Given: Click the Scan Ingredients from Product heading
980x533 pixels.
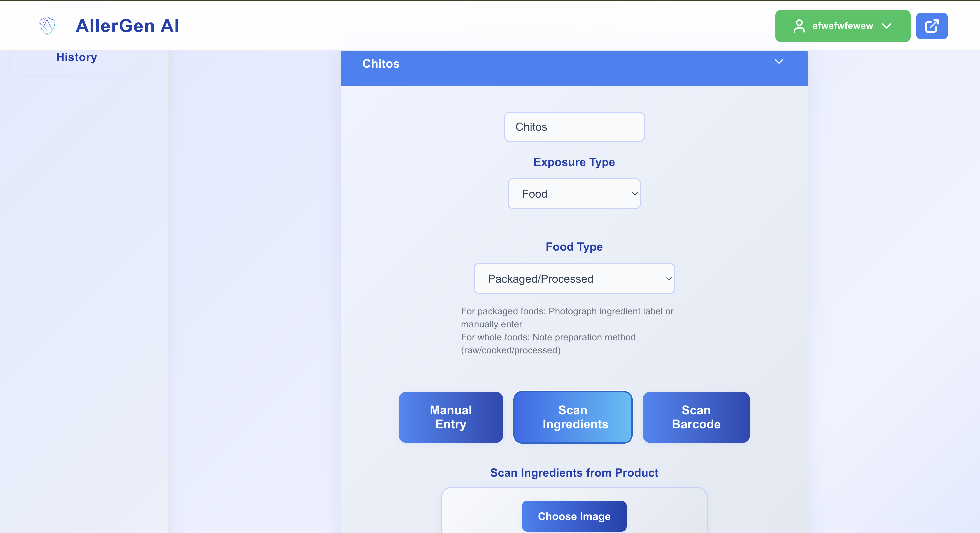Looking at the screenshot, I should [x=574, y=473].
